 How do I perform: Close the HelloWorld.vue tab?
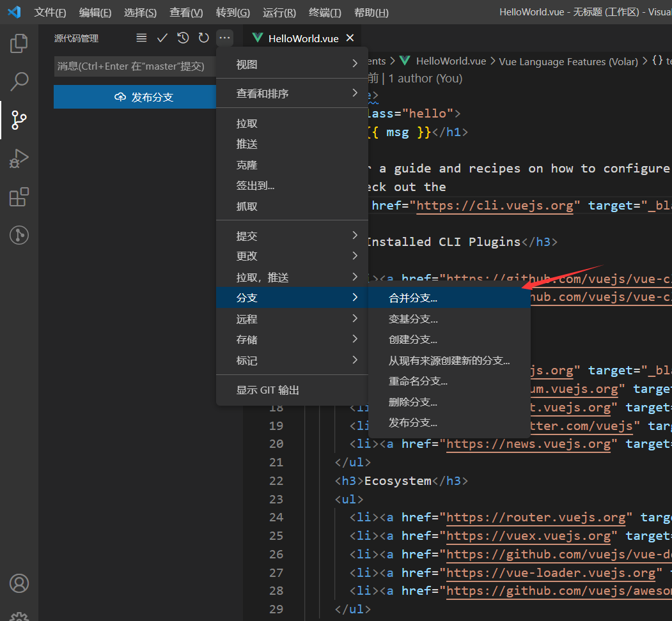(350, 38)
